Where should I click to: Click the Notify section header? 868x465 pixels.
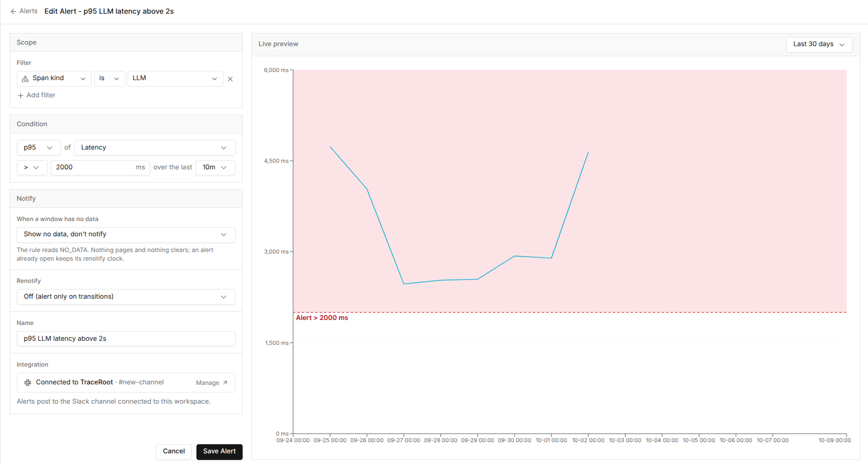pos(126,199)
